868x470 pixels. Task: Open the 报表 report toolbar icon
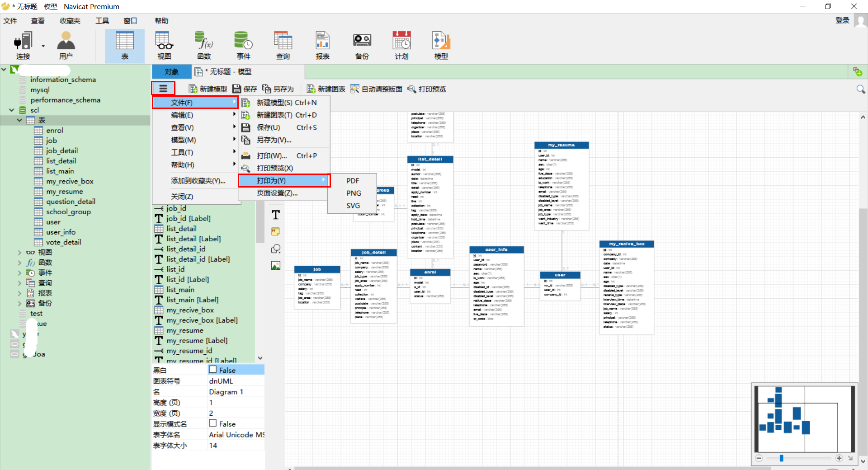pyautogui.click(x=322, y=46)
